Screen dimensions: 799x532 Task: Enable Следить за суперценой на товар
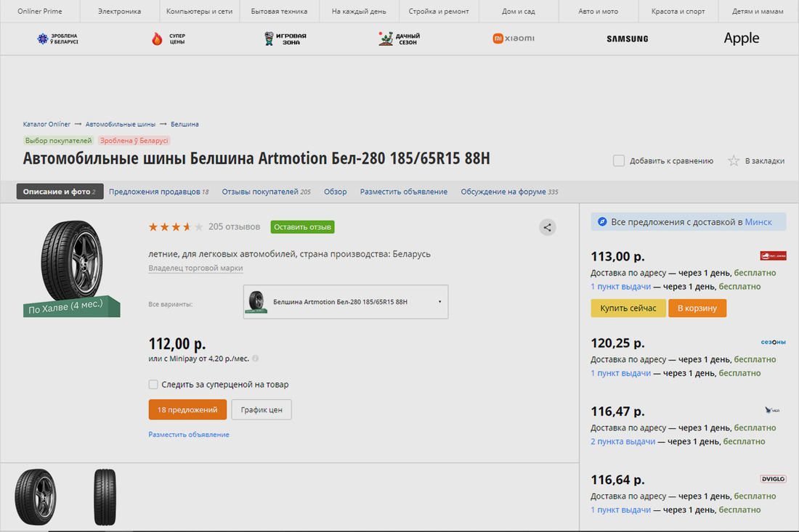(x=153, y=384)
